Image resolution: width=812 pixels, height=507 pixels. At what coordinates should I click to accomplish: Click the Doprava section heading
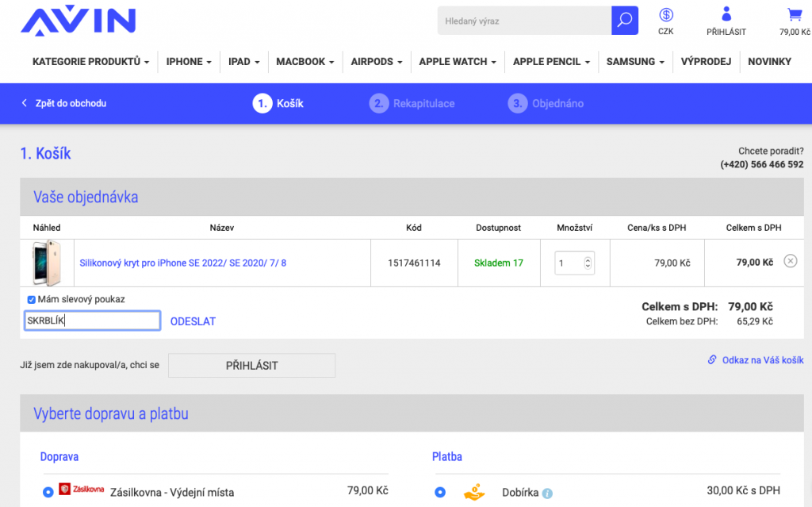point(59,457)
